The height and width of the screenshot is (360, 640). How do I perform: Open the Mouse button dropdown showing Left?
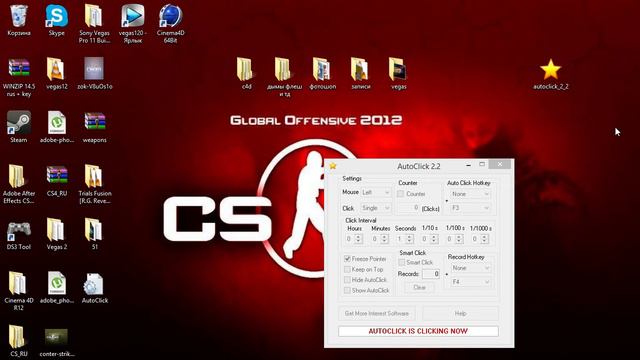[376, 192]
